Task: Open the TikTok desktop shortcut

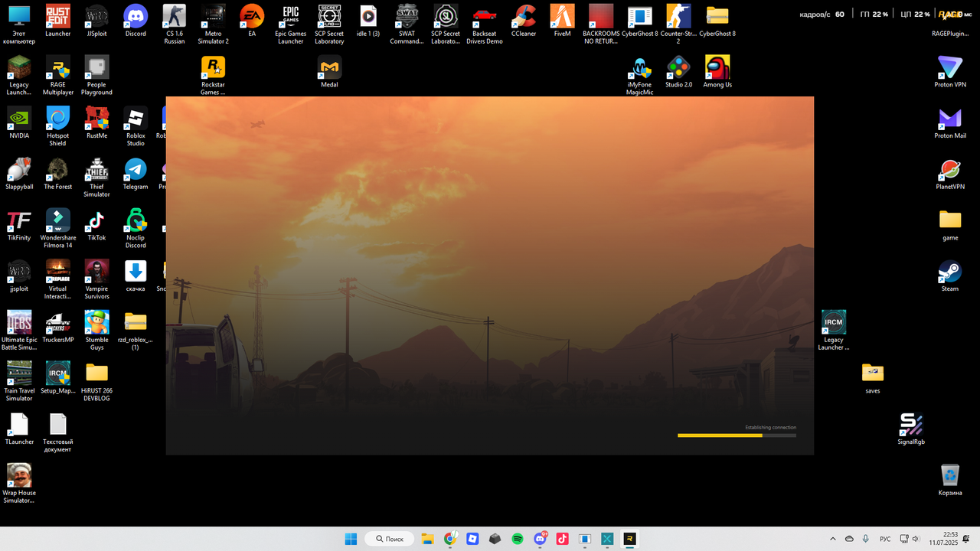Action: pyautogui.click(x=96, y=226)
